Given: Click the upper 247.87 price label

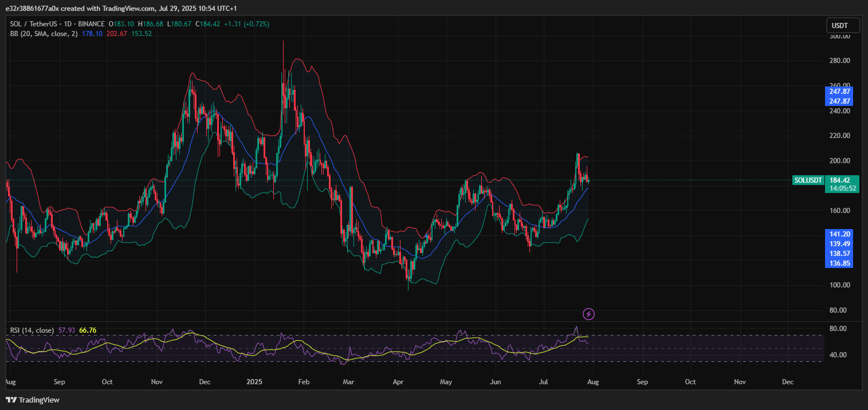Looking at the screenshot, I should (x=839, y=92).
